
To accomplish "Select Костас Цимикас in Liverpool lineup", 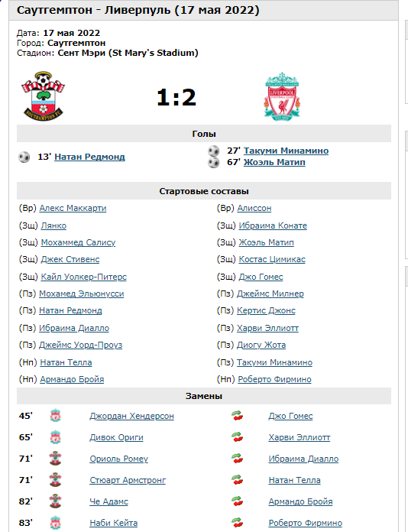I will (x=272, y=260).
